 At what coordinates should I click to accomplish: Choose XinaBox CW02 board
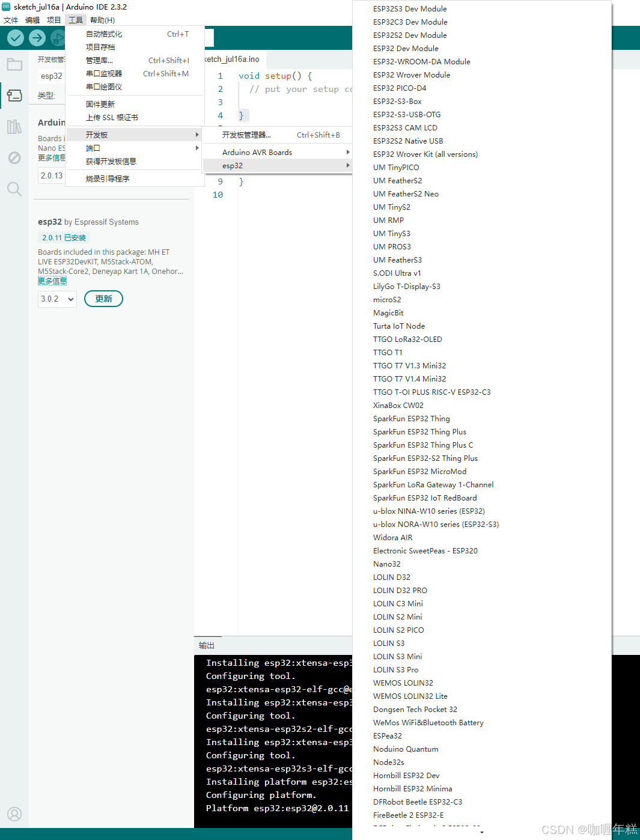(482, 406)
